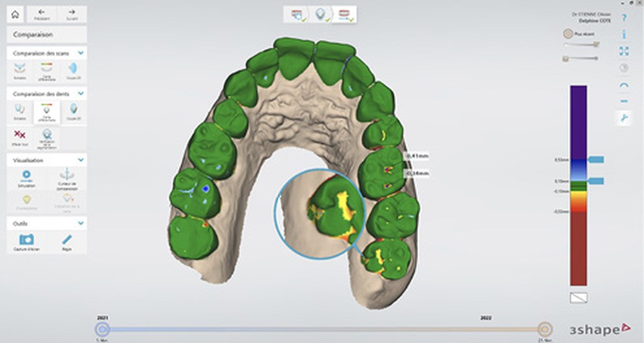Go to Précédent step

pos(41,15)
